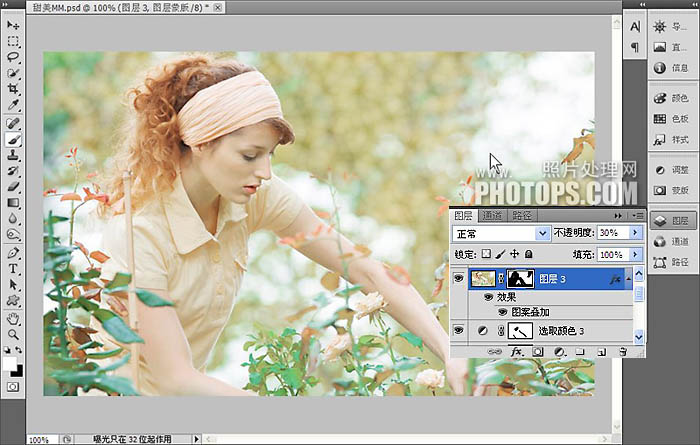The width and height of the screenshot is (700, 445).
Task: Switch to the 路径 (Paths) tab
Action: pos(521,215)
